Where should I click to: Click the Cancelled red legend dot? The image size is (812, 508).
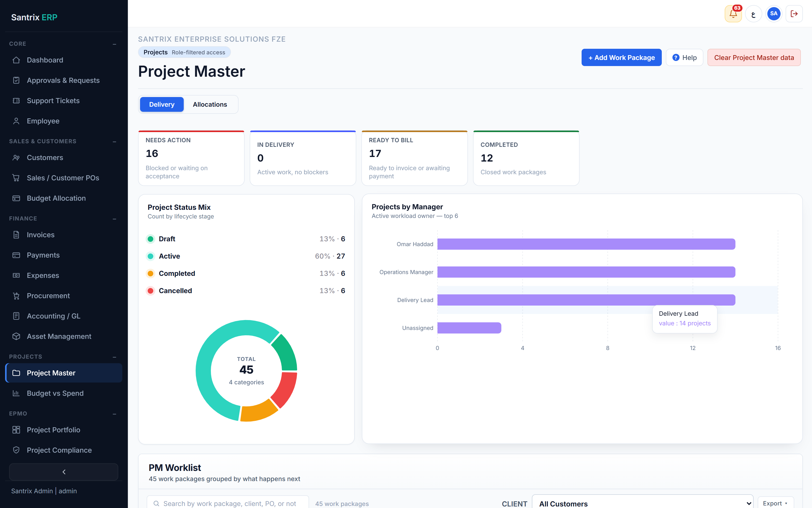point(151,291)
